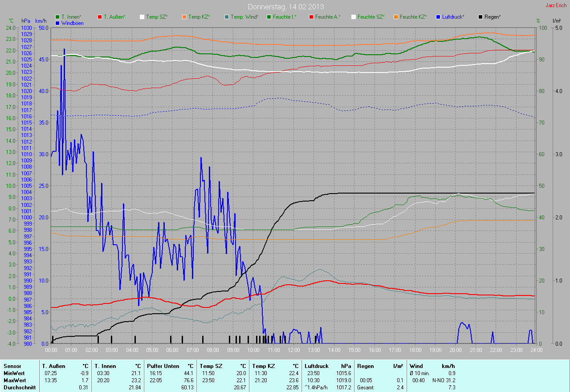Select the Temp SZ* legend label

point(157,17)
